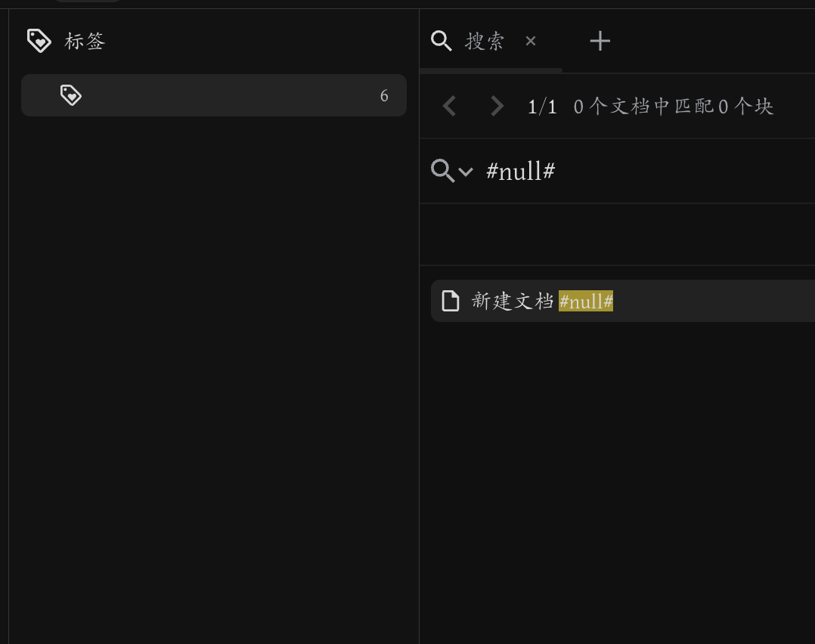Go to next result with right chevron
This screenshot has height=644, width=815.
(x=497, y=106)
